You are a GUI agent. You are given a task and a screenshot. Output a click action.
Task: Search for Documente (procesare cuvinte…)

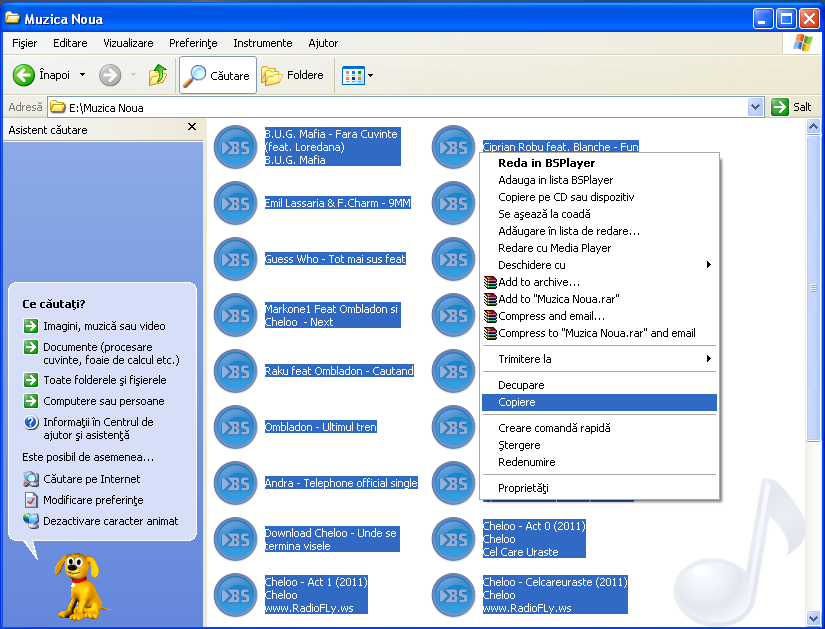pos(102,354)
